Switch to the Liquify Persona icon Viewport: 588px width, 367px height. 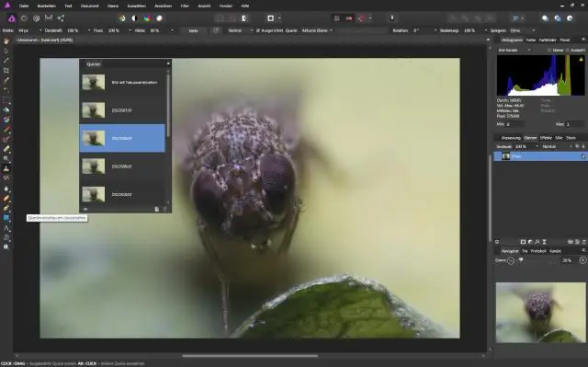click(x=24, y=18)
